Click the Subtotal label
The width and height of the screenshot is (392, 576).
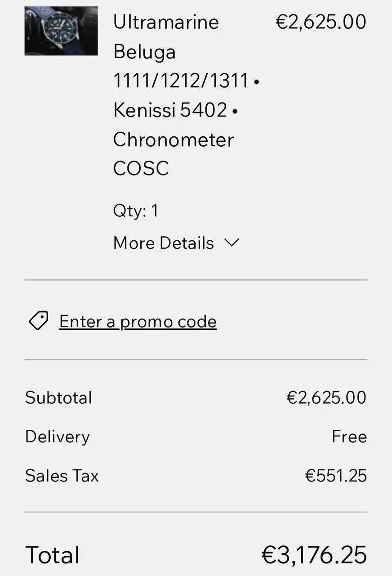pyautogui.click(x=58, y=398)
